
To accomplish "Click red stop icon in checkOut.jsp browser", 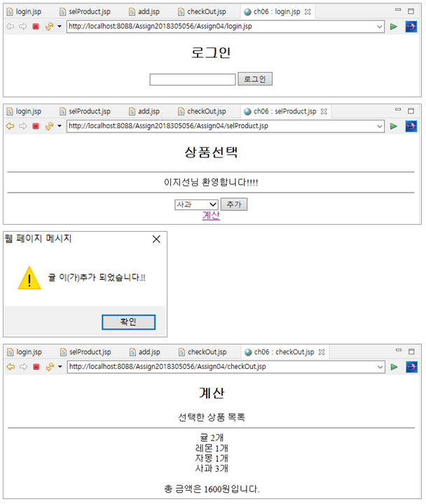I will [36, 367].
